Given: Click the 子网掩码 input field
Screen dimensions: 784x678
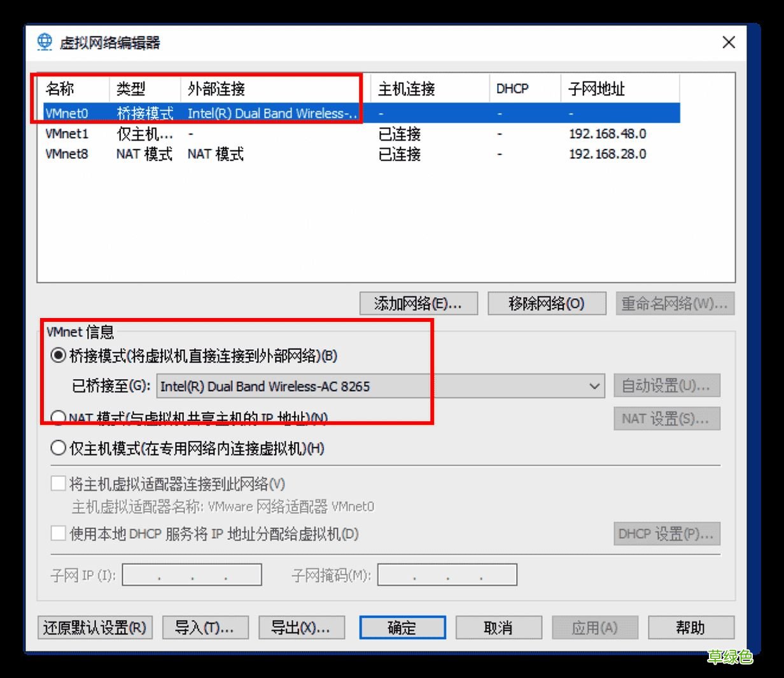Looking at the screenshot, I should pos(447,575).
